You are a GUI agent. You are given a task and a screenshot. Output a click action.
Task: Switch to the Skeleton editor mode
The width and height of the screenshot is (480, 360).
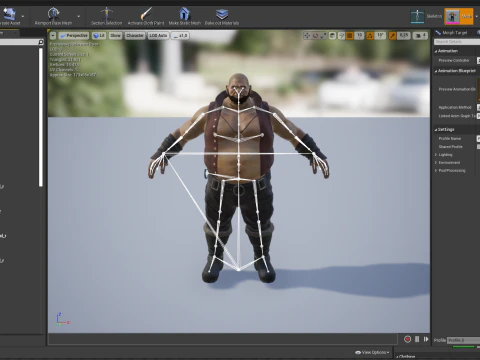426,16
